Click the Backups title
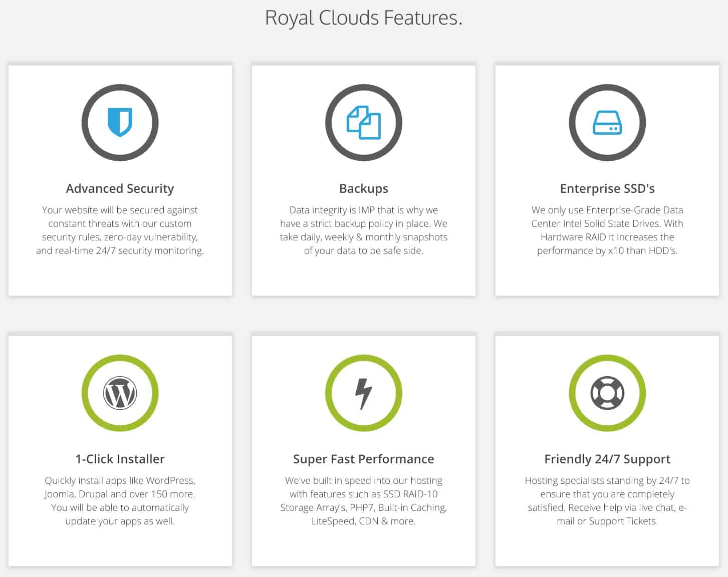This screenshot has width=728, height=577. 364,189
